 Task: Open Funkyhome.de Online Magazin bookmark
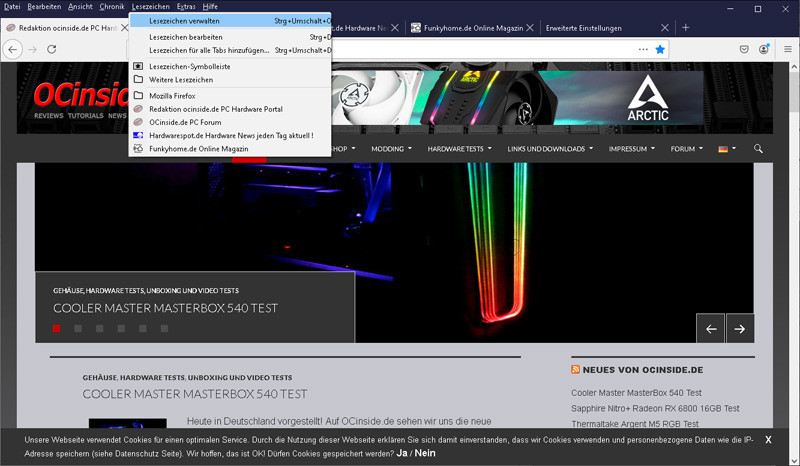[230, 149]
